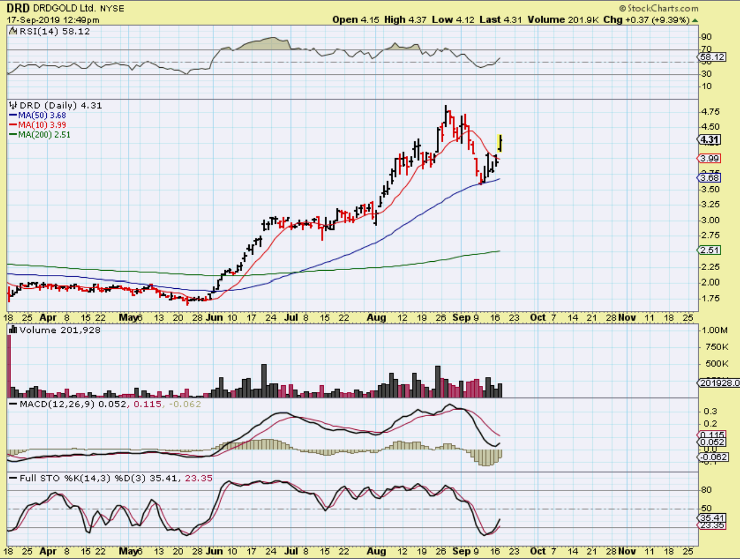Click the blue MA(50) legend line
The height and width of the screenshot is (560, 740).
(13, 115)
